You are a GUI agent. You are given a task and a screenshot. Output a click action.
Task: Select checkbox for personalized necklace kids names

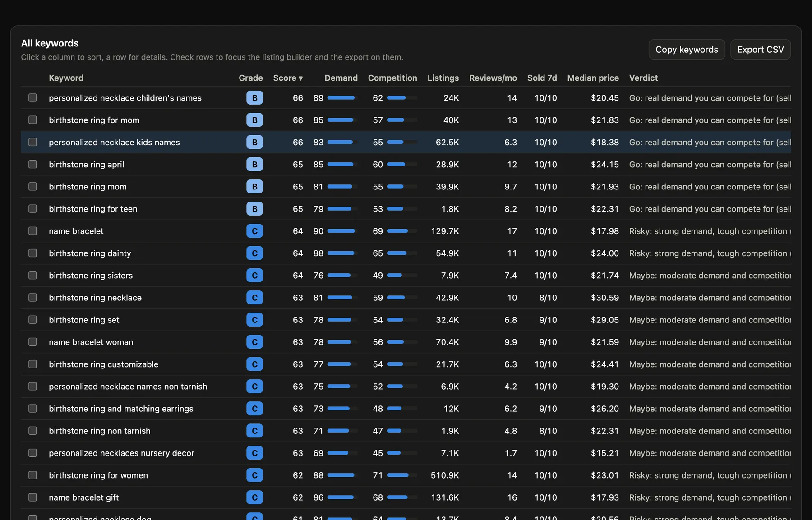coord(32,142)
